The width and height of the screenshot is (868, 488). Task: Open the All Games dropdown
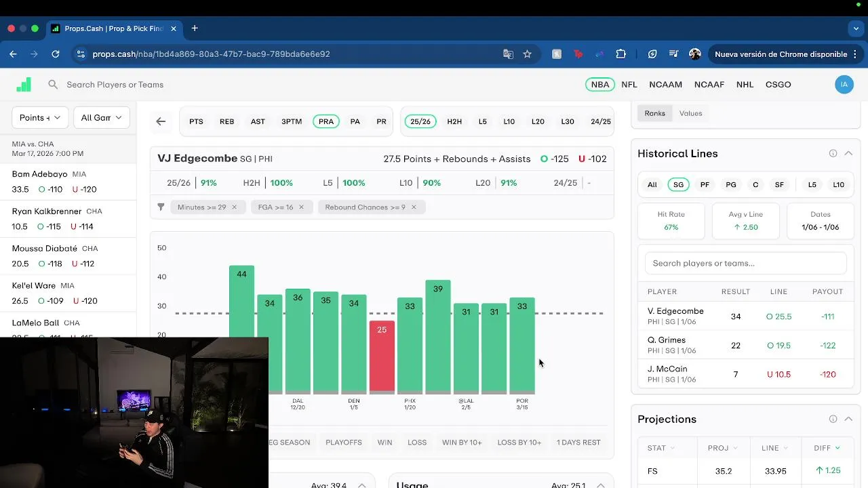coord(101,117)
